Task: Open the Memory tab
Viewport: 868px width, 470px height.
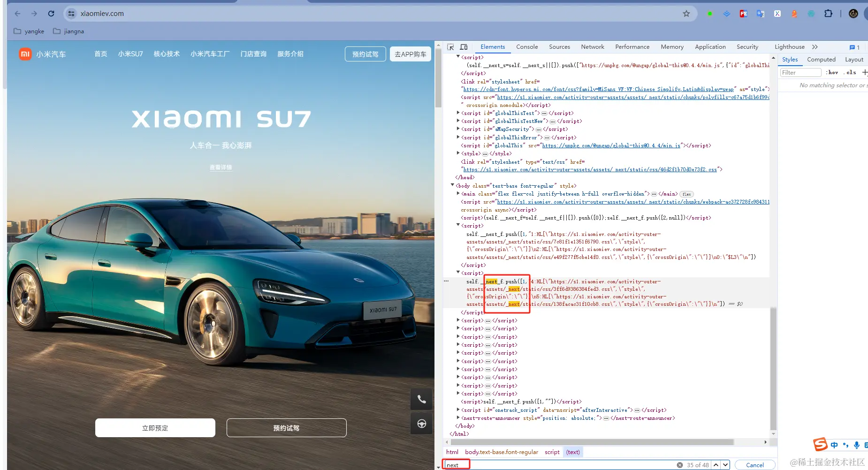Action: click(672, 47)
